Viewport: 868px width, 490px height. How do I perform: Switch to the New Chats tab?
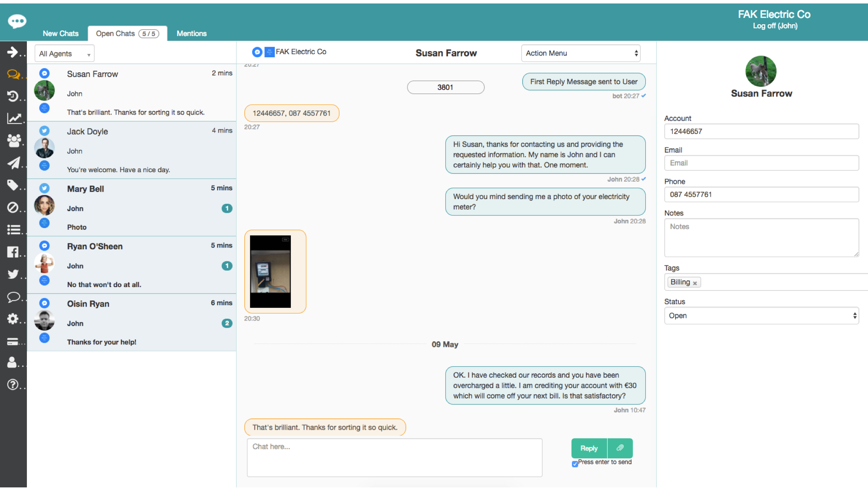click(61, 33)
